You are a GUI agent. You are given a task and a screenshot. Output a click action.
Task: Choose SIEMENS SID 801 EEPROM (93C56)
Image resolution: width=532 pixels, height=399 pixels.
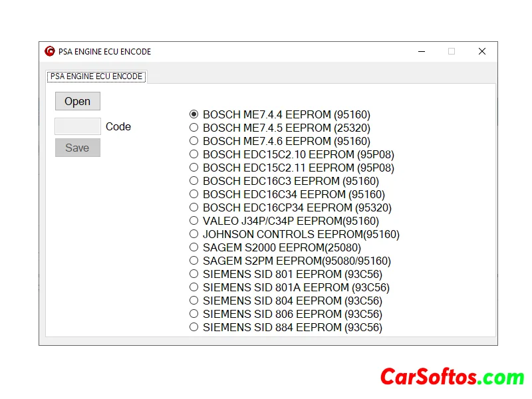point(194,274)
